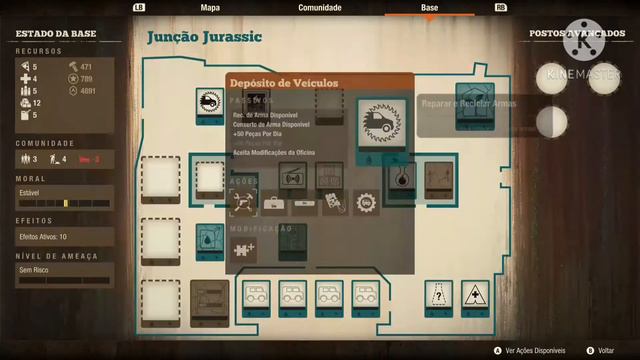Click the food resource icon
The width and height of the screenshot is (640, 360).
pos(25,66)
